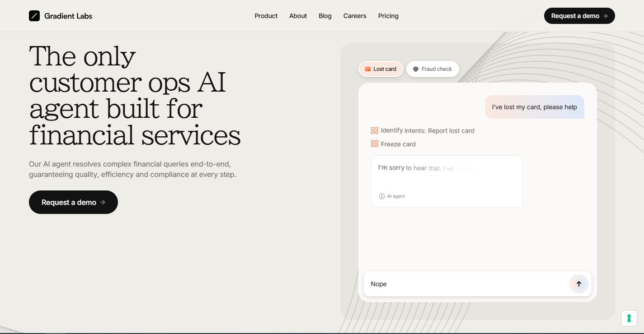Open the Blog link in navigation
The height and width of the screenshot is (334, 644).
tap(325, 16)
